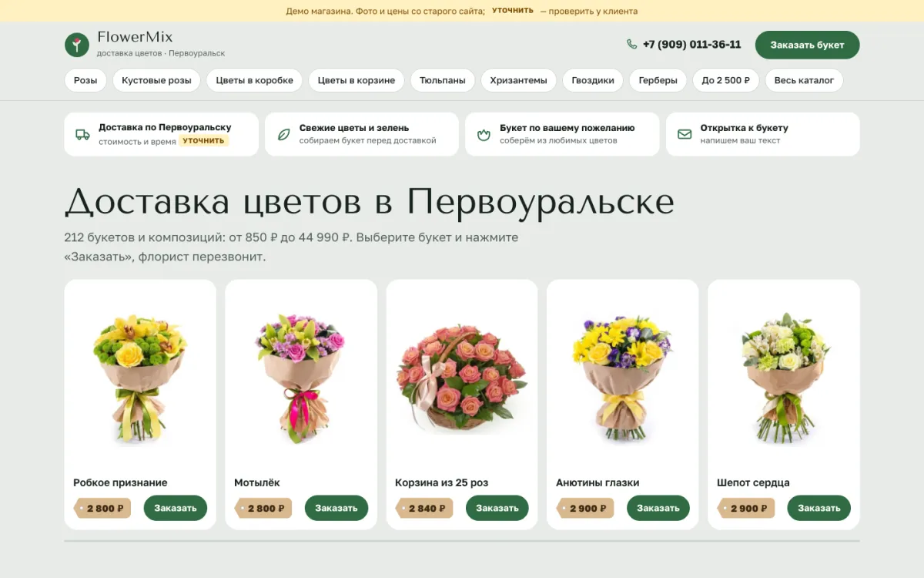
Task: Order the Мотылёк bouquet
Action: 336,508
